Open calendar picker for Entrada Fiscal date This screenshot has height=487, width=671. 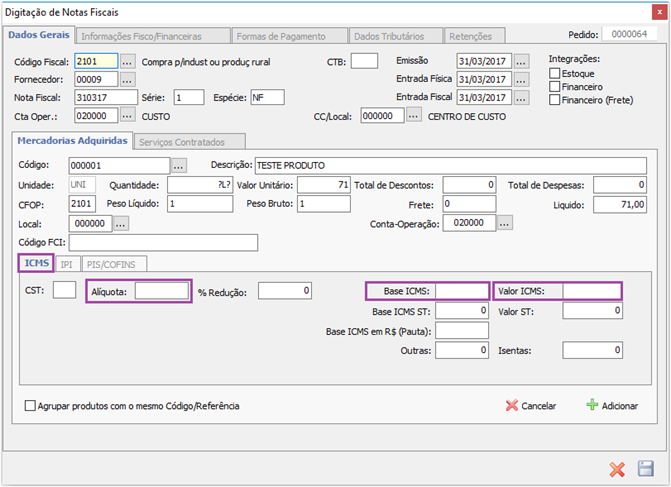coord(521,98)
